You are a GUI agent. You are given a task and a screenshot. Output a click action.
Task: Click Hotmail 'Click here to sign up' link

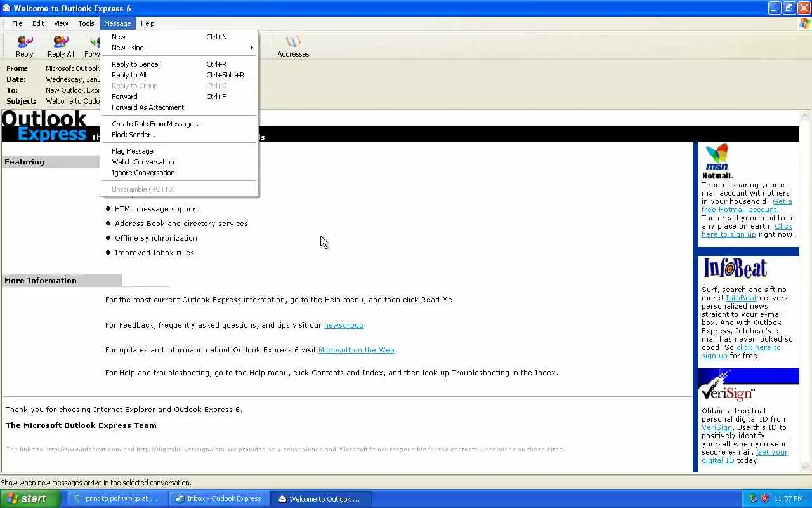(x=729, y=234)
